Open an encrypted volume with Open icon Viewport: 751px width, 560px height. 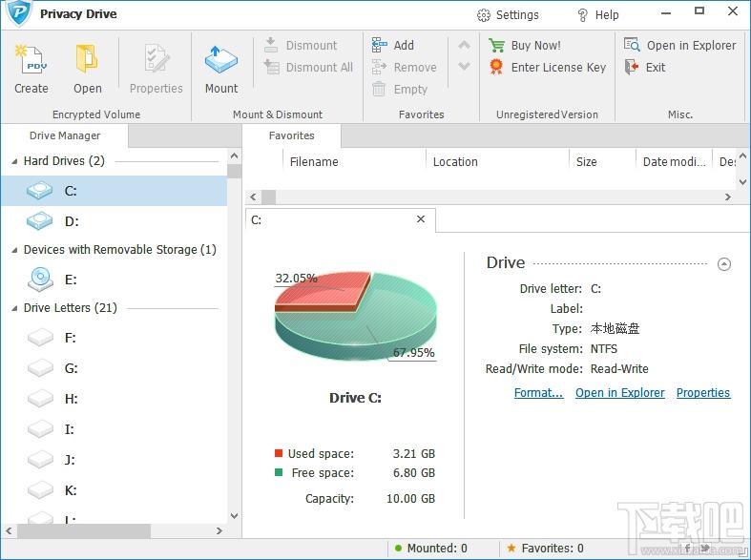87,59
